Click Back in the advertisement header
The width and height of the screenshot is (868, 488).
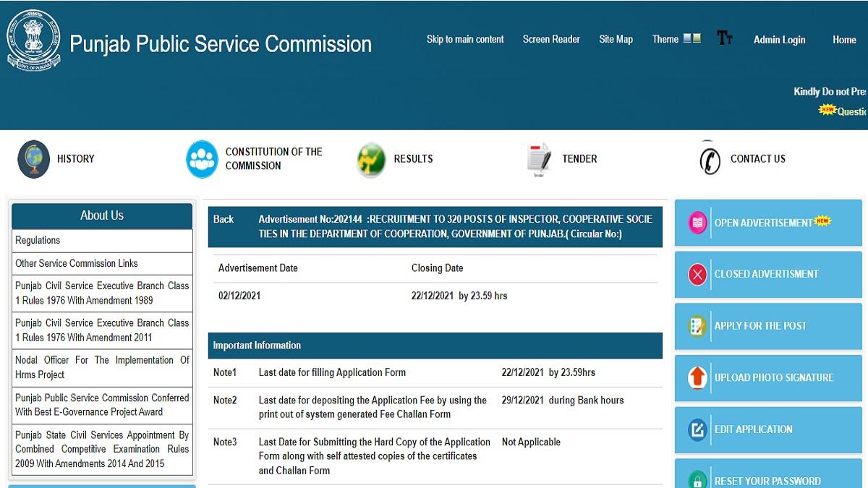[x=224, y=219]
